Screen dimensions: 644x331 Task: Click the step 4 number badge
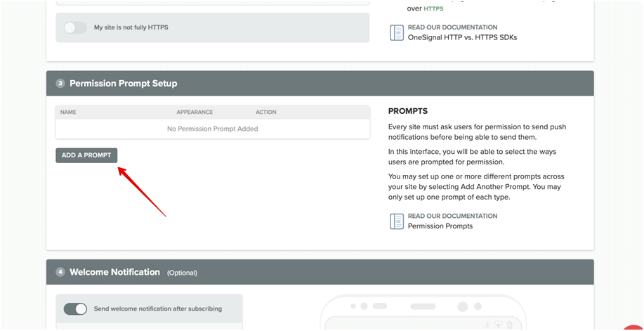coord(60,272)
